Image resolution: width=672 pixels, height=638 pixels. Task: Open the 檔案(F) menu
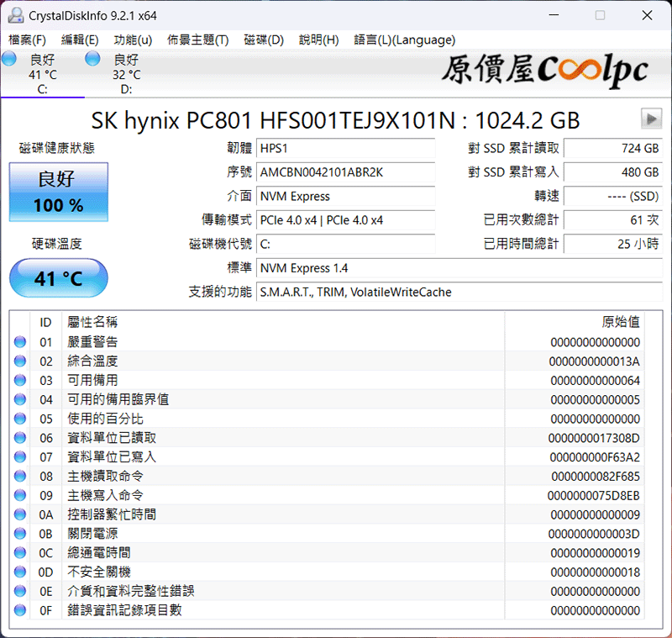coord(27,40)
